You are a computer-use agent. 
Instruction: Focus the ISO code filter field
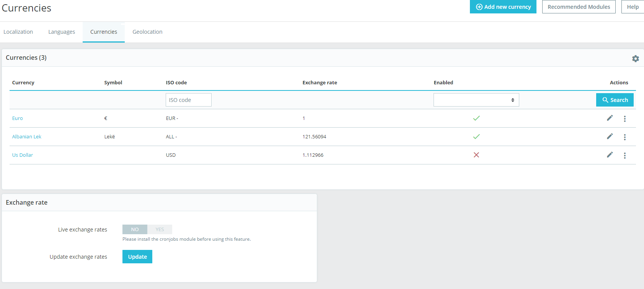[189, 100]
